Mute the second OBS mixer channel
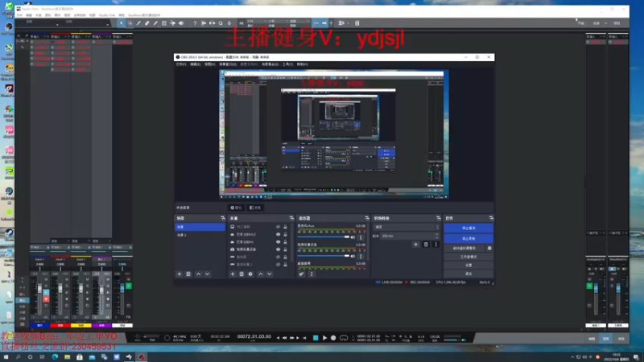 [353, 256]
